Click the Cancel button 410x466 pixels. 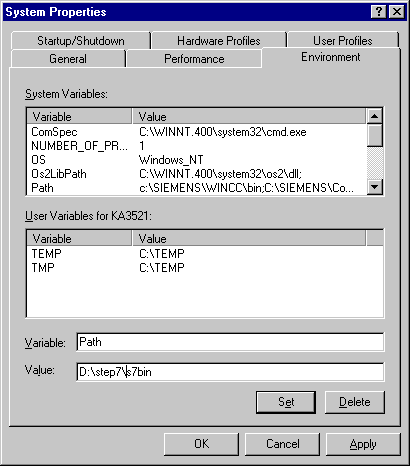click(x=283, y=444)
